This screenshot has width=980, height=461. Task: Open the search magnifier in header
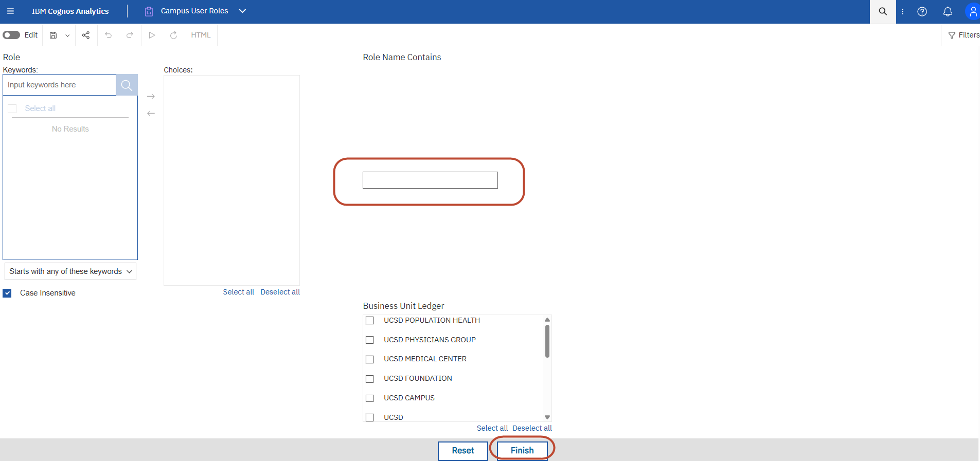[883, 11]
